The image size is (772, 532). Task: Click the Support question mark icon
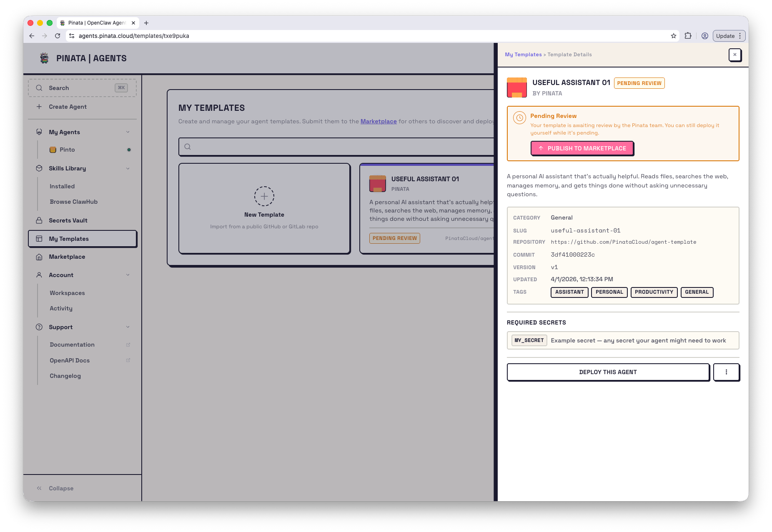point(39,327)
